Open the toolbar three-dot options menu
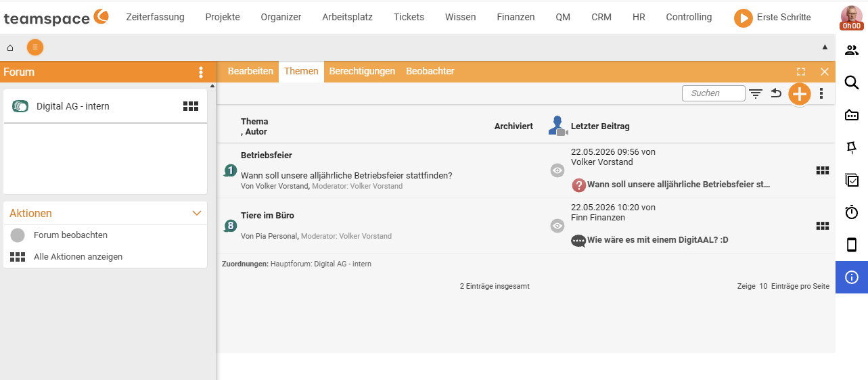868x380 pixels. tap(821, 93)
